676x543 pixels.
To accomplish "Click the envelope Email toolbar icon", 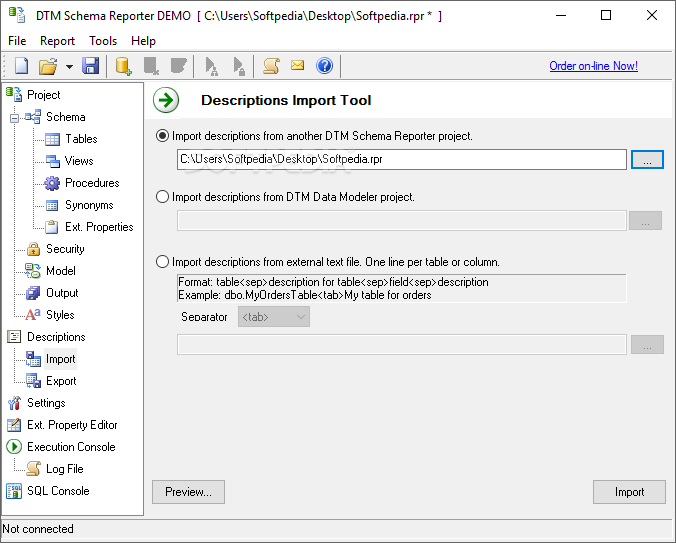I will click(297, 65).
